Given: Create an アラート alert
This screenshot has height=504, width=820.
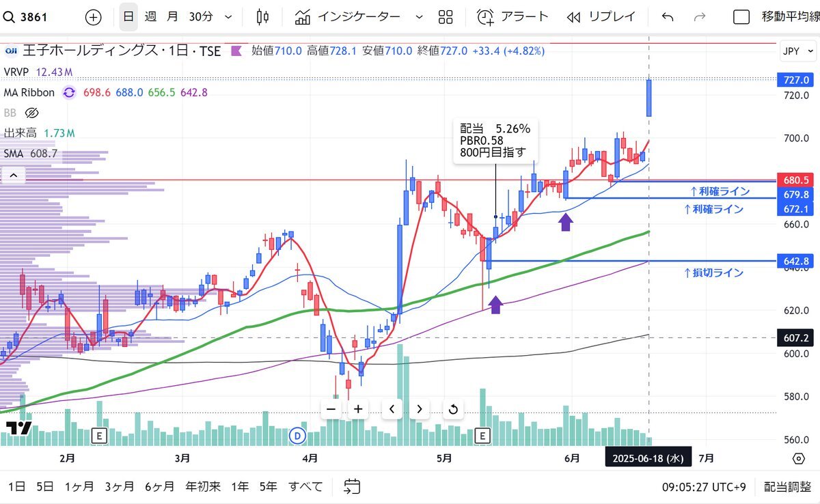Looking at the screenshot, I should (x=512, y=16).
